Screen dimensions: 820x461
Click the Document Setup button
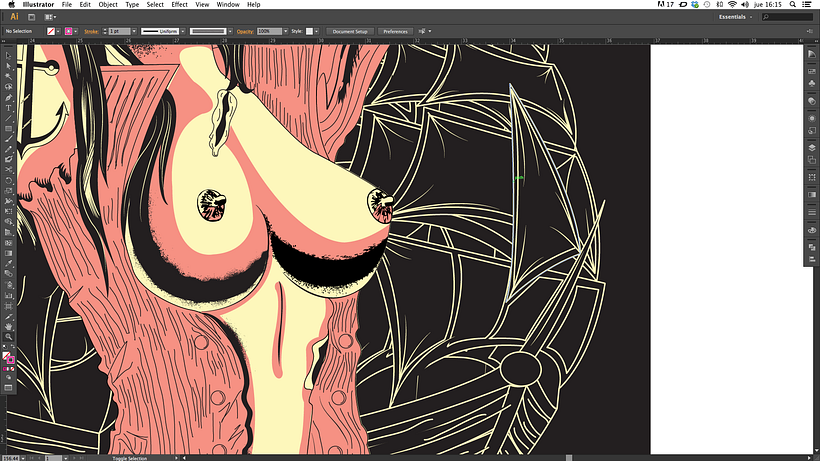tap(350, 31)
